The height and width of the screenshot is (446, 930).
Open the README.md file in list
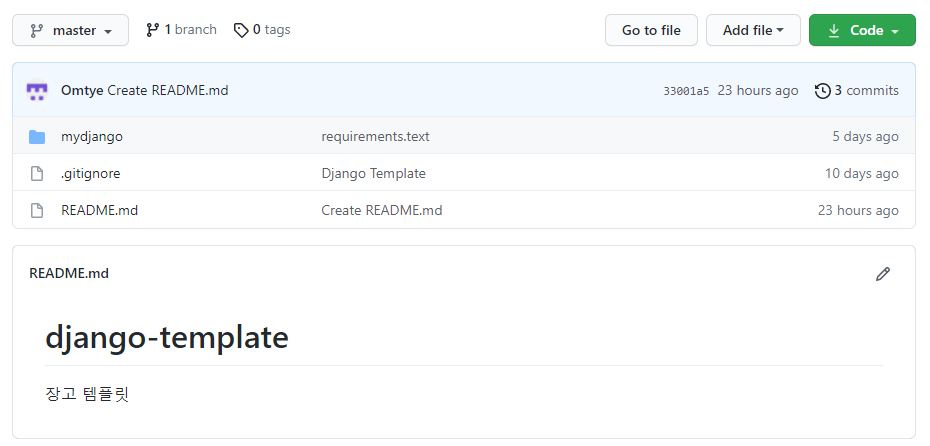click(x=100, y=211)
